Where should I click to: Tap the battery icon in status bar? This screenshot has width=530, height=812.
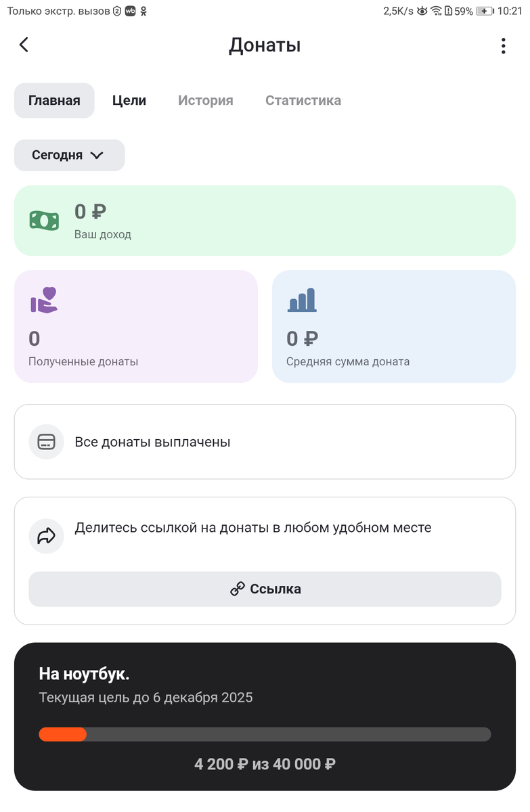click(485, 11)
